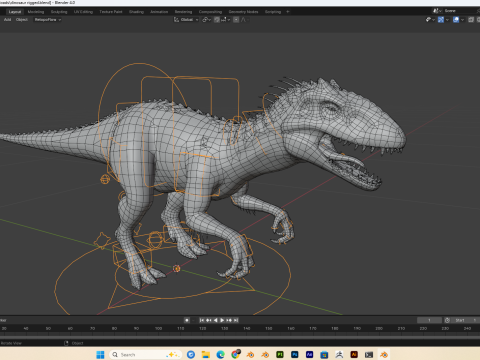Click frame 170 on the timeline ruler
Viewport: 480px width, 360px height.
click(313, 328)
